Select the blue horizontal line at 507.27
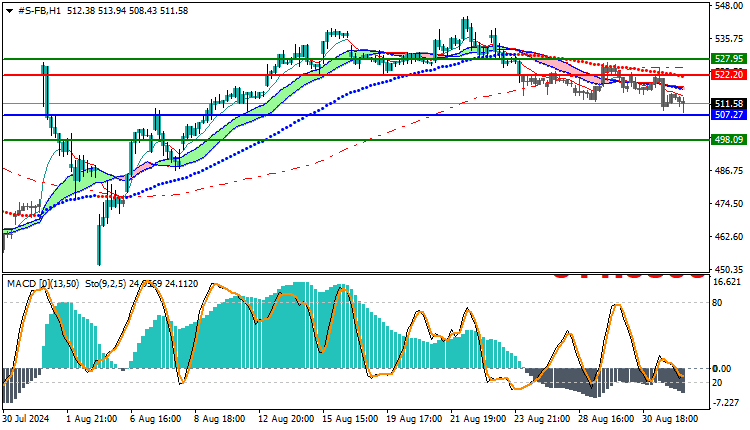 point(355,115)
